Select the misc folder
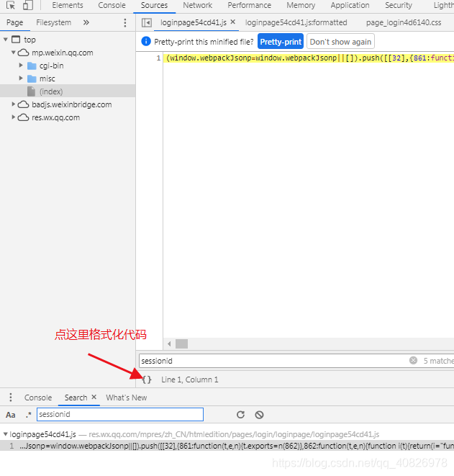 47,78
